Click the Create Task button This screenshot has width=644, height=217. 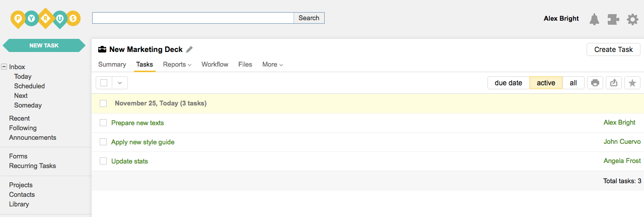(613, 49)
